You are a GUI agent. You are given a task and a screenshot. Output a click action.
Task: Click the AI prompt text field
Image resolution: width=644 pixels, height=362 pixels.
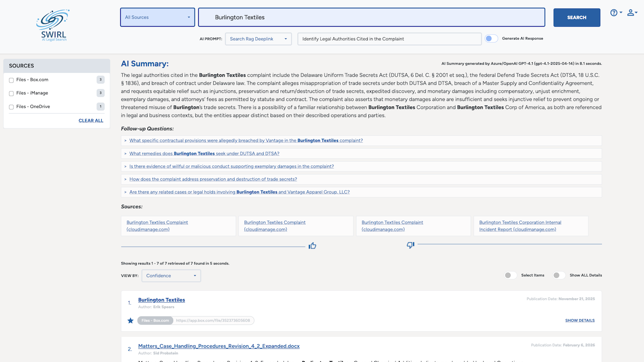(x=389, y=39)
